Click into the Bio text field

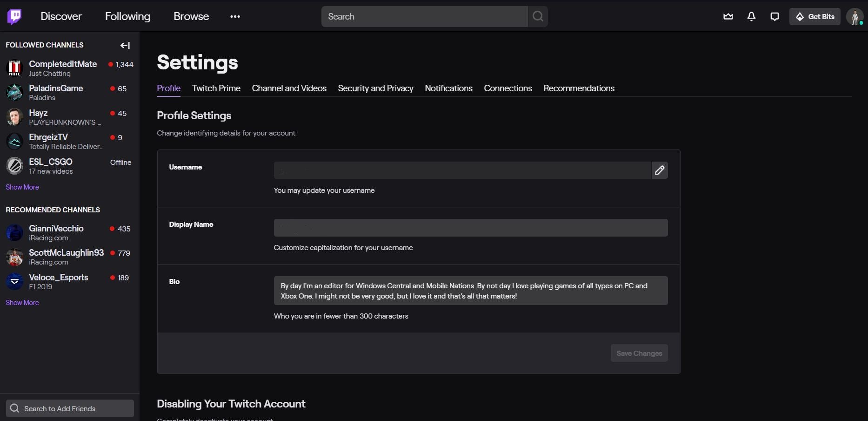tap(470, 291)
